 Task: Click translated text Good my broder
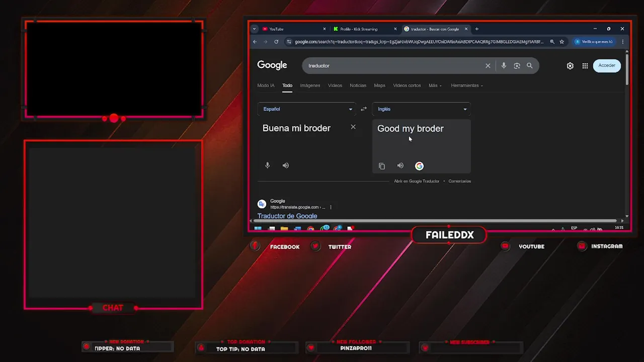pos(411,129)
